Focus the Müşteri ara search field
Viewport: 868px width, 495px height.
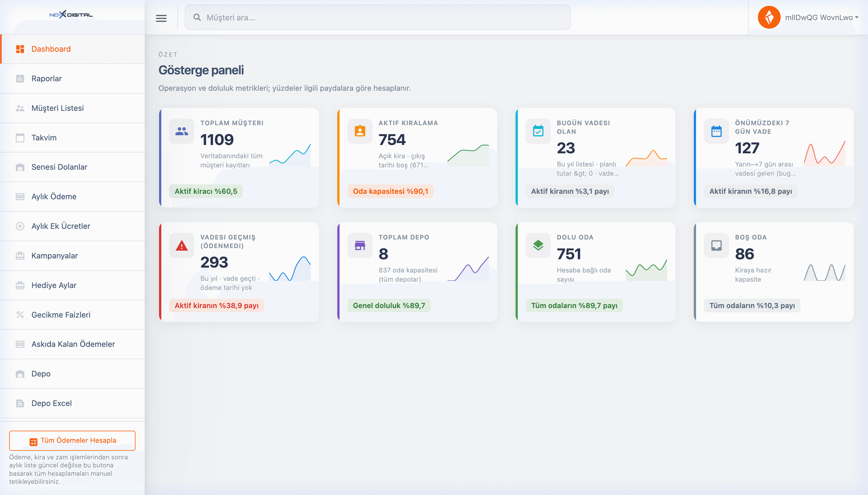(377, 17)
